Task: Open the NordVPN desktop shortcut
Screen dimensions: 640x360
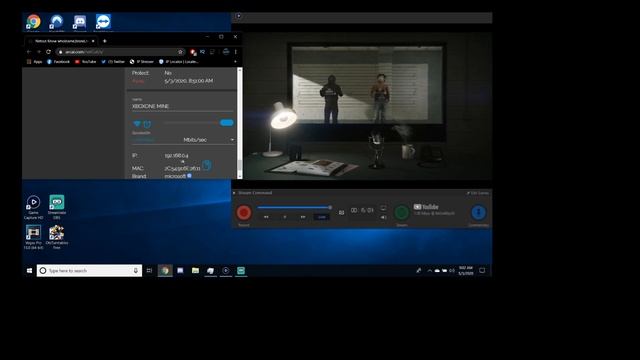Action: [x=56, y=22]
